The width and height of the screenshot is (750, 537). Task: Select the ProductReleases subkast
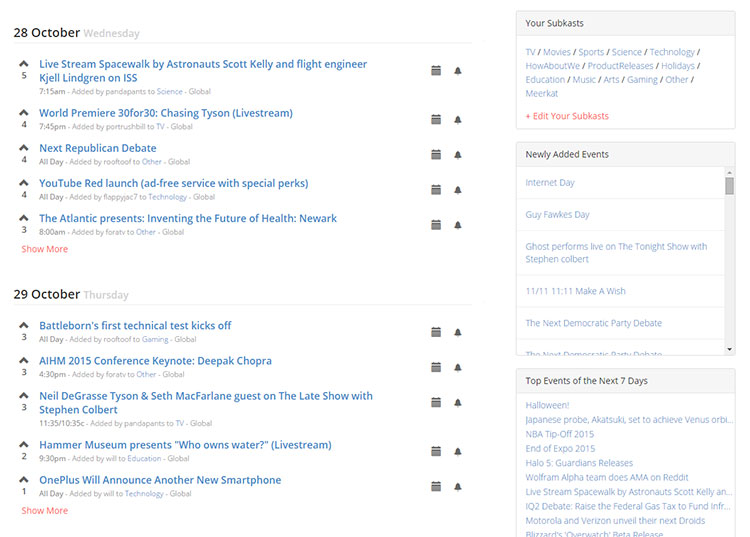620,66
